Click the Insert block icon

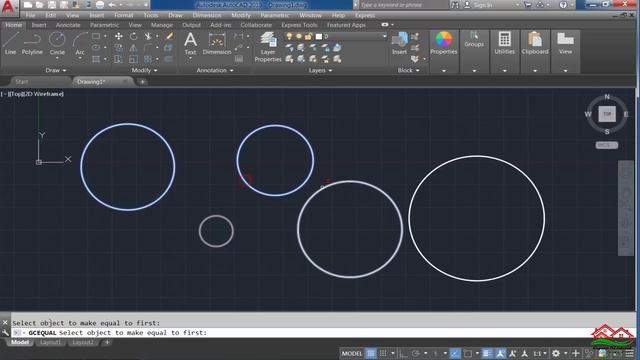point(399,43)
